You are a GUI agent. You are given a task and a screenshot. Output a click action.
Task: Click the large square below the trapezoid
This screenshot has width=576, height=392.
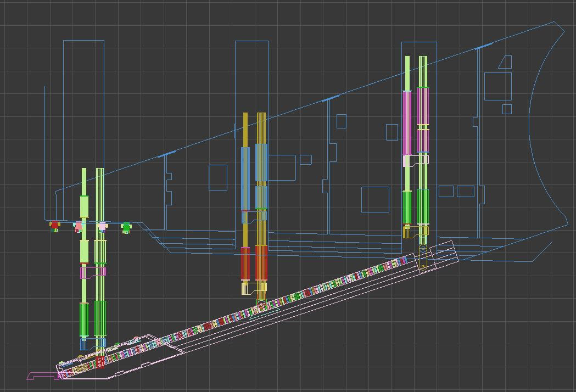click(x=498, y=86)
